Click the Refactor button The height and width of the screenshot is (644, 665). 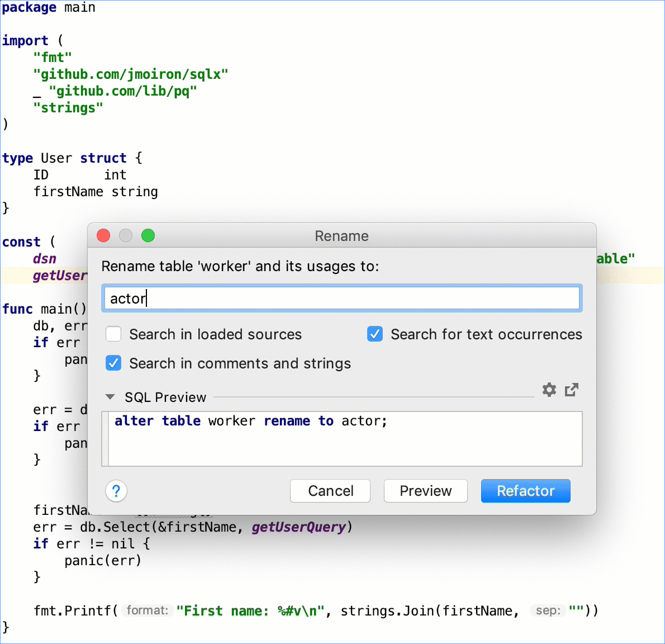pyautogui.click(x=525, y=491)
